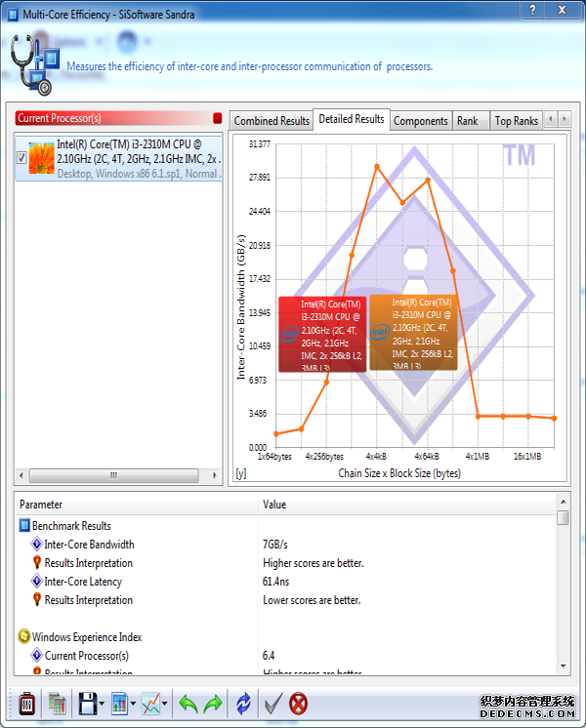Image resolution: width=586 pixels, height=728 pixels.
Task: Toggle the Intel Core i3-2310M processor checkbox
Action: [21, 158]
